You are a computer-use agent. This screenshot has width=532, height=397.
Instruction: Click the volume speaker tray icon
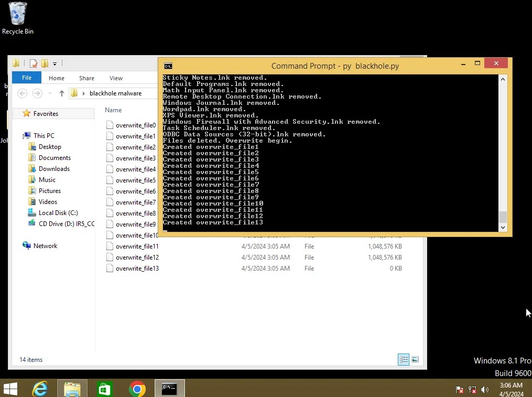click(485, 390)
